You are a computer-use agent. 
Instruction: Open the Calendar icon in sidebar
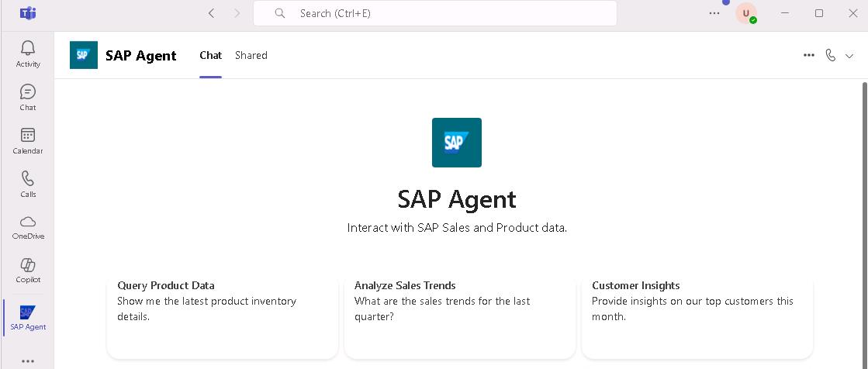[x=28, y=140]
